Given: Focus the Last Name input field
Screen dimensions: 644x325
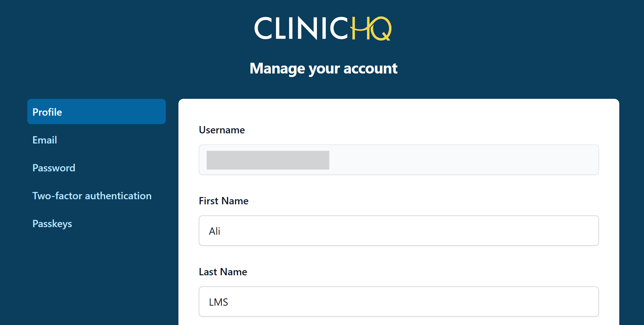Looking at the screenshot, I should point(398,302).
